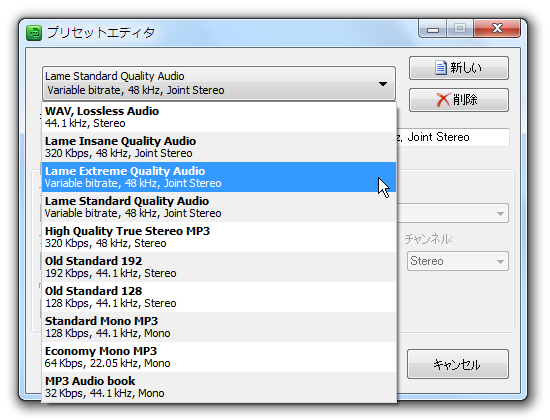Close the プリセットエディタ window

click(497, 28)
